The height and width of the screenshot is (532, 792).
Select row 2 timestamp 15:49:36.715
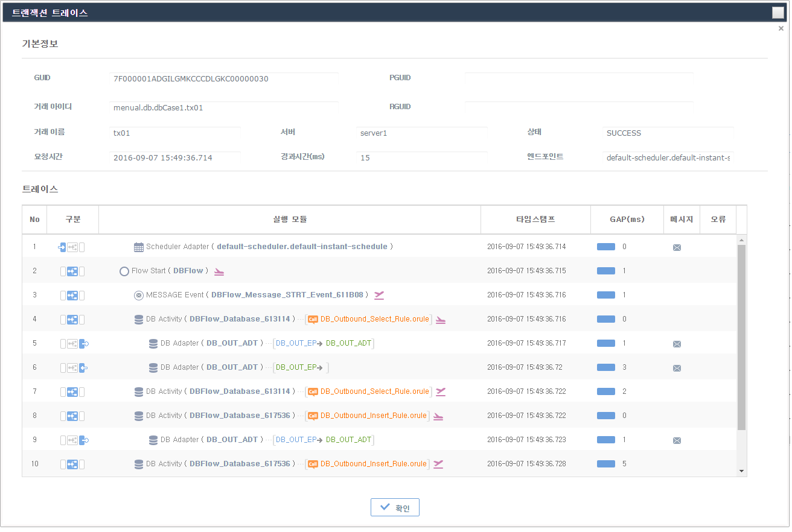[526, 271]
